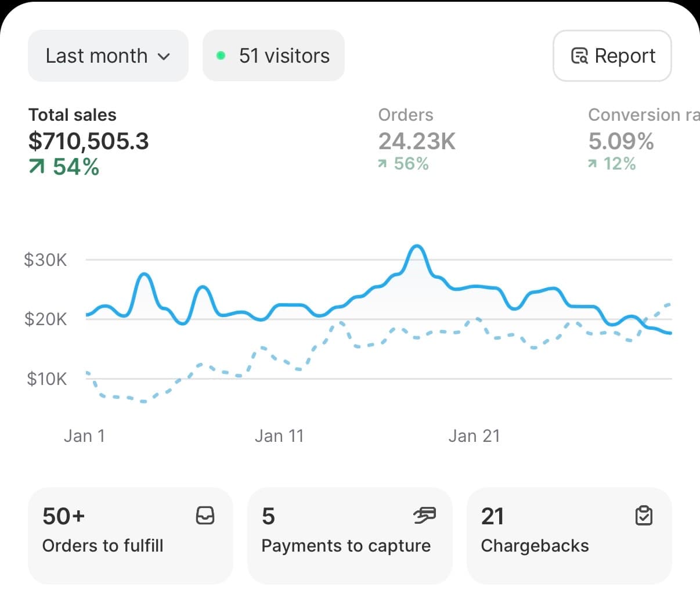
Task: Open the Last month date range dropdown
Action: tap(107, 56)
